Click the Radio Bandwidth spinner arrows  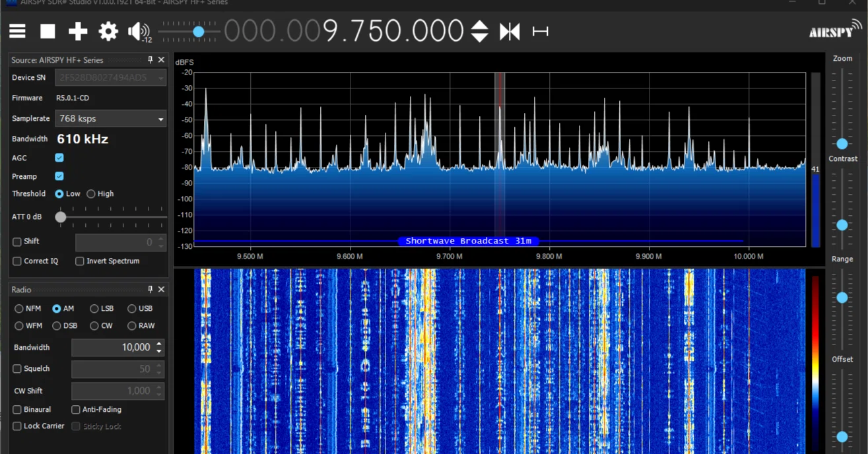pos(159,347)
